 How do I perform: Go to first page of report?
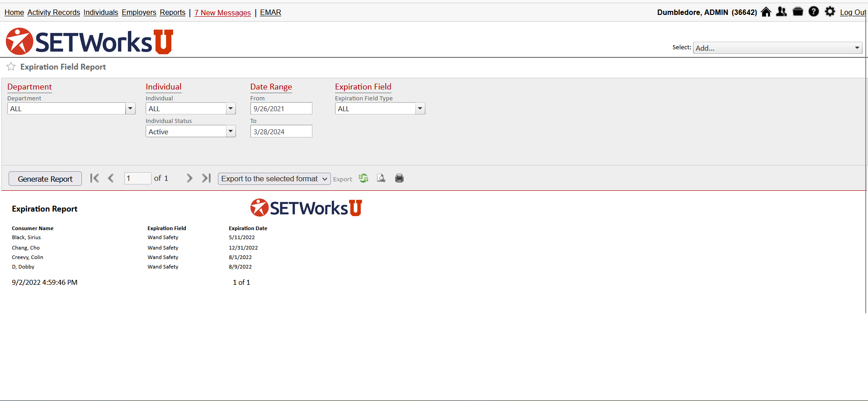94,178
